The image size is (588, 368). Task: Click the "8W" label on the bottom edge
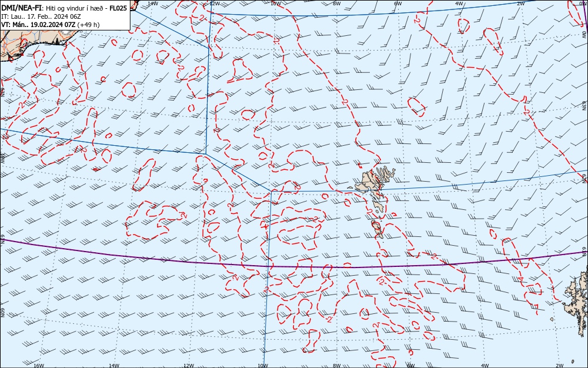pyautogui.click(x=337, y=366)
